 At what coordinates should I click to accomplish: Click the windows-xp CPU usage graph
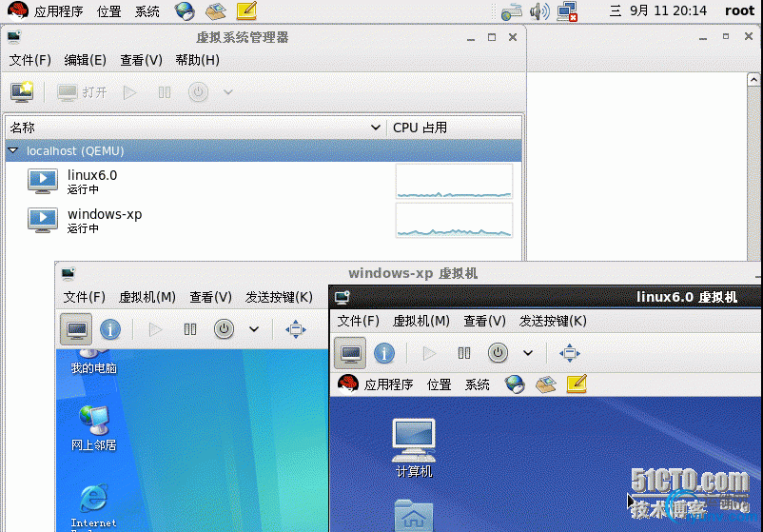[x=454, y=221]
